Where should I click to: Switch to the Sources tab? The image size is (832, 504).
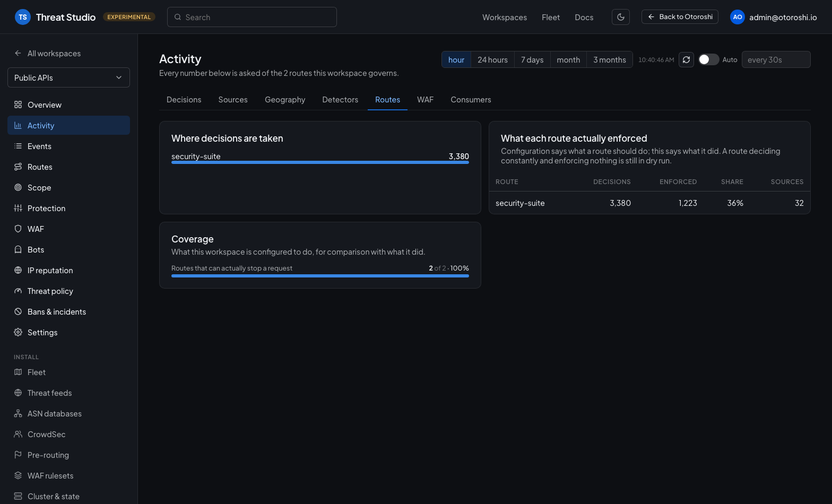click(x=233, y=100)
